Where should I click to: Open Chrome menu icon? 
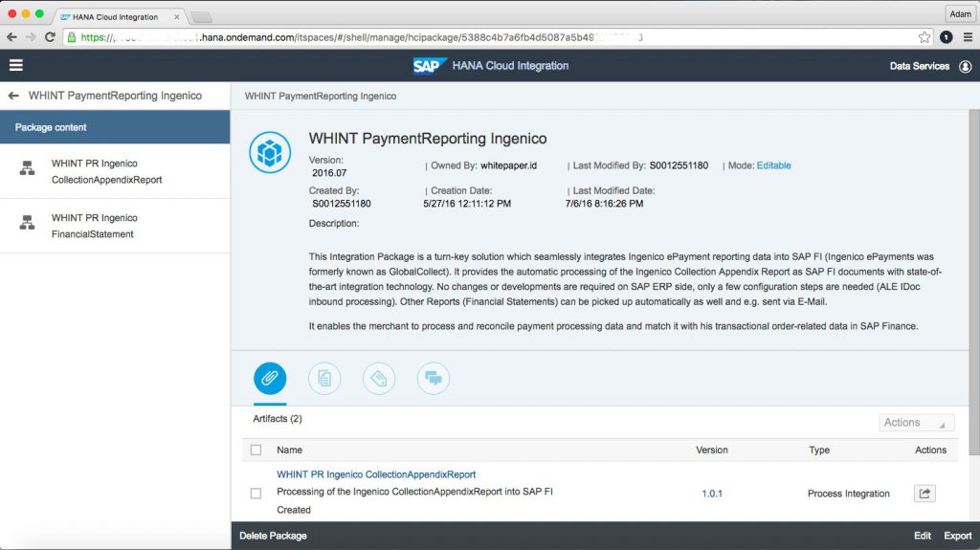pyautogui.click(x=968, y=37)
